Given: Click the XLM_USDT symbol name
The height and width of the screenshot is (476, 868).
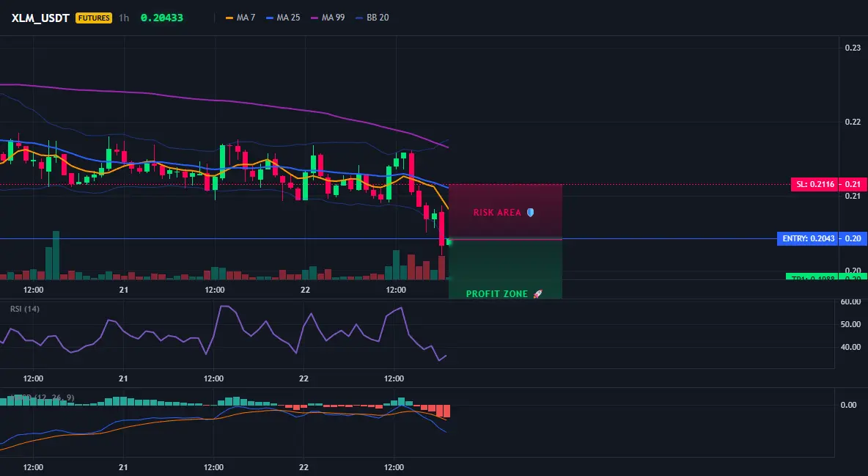Looking at the screenshot, I should coord(40,18).
